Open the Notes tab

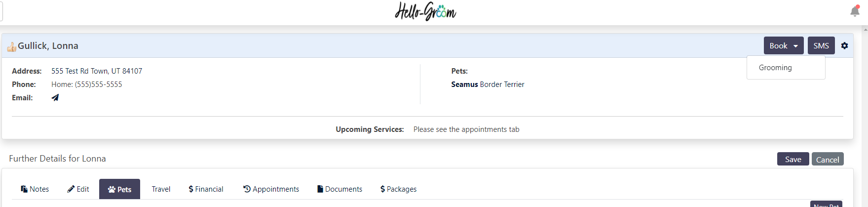point(35,189)
